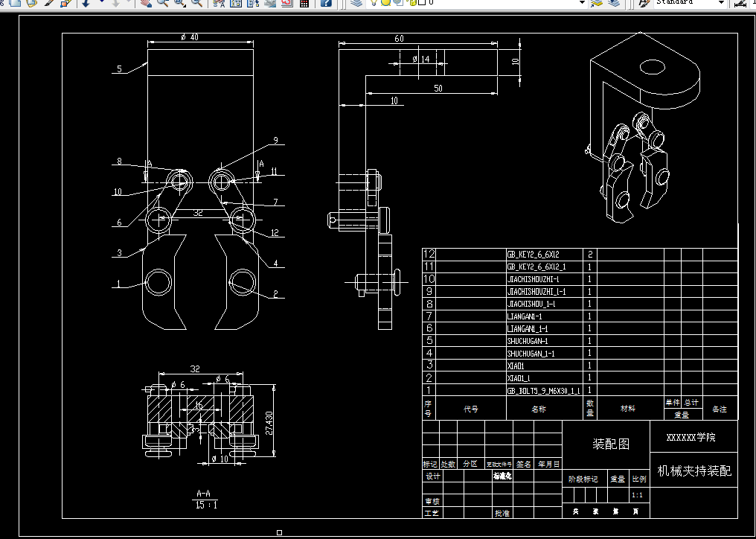Open the Layer Properties Manager icon

pyautogui.click(x=356, y=3)
